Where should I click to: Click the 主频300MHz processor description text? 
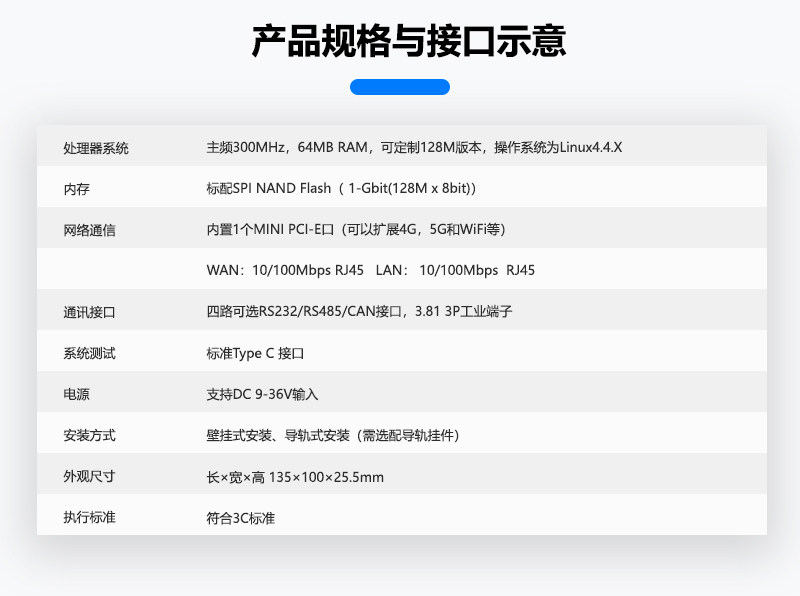[x=413, y=148]
